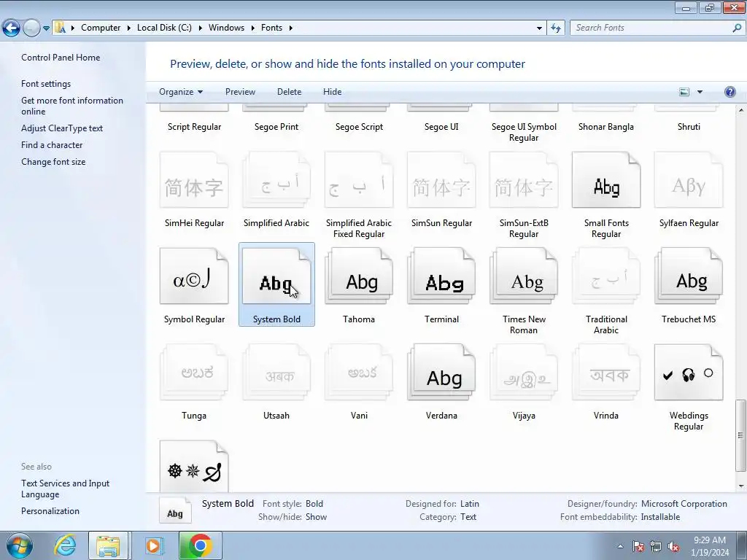Image resolution: width=747 pixels, height=560 pixels.
Task: Select the Times New Roman font icon
Action: click(x=524, y=276)
